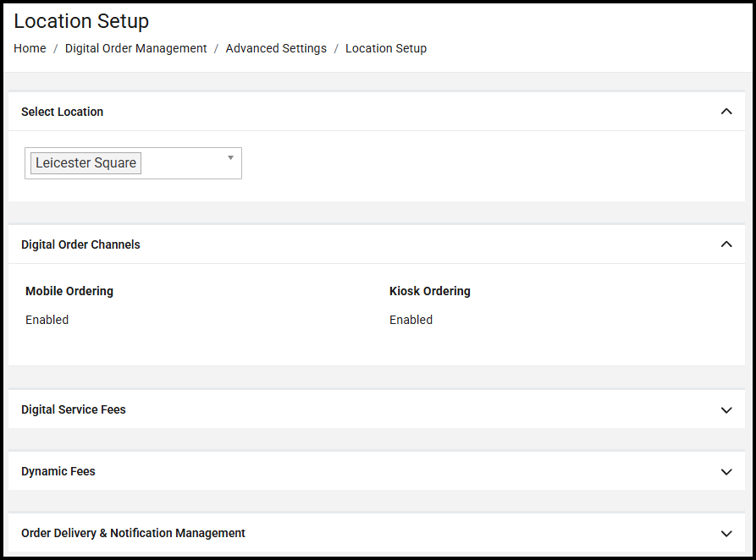Screen dimensions: 756x560
Task: Click Order Delivery & Notification Management title
Action: 133,533
